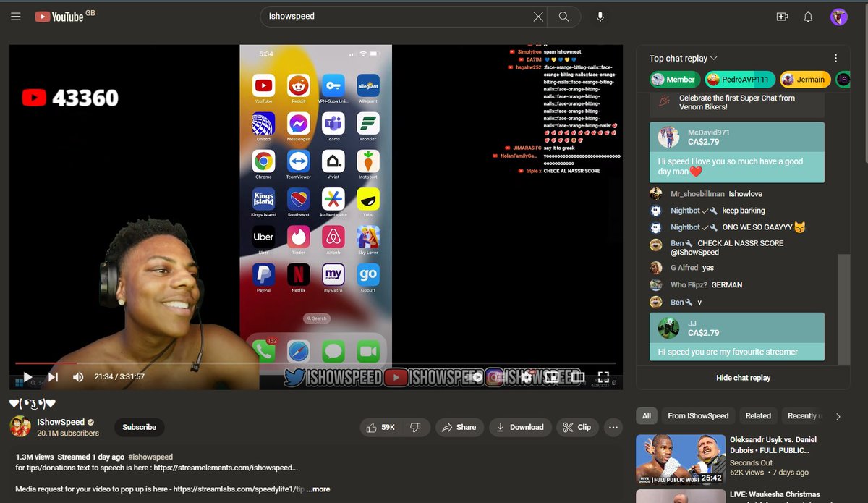Toggle theater mode view

577,376
